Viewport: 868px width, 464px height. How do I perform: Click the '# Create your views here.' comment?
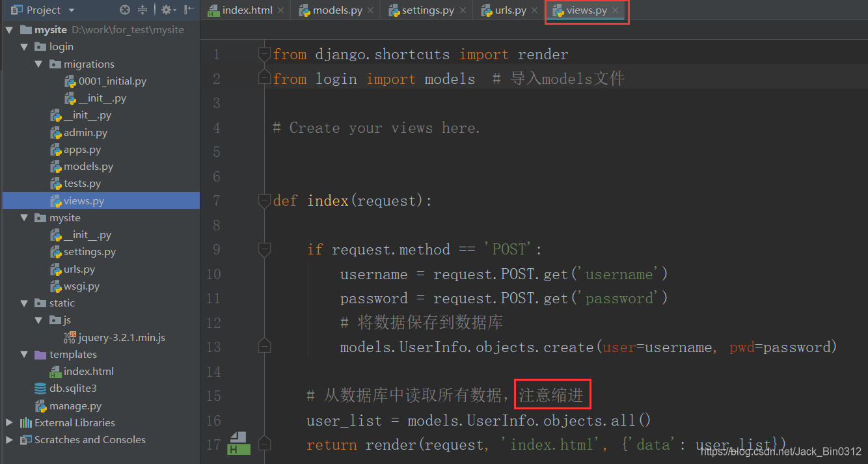pos(376,128)
